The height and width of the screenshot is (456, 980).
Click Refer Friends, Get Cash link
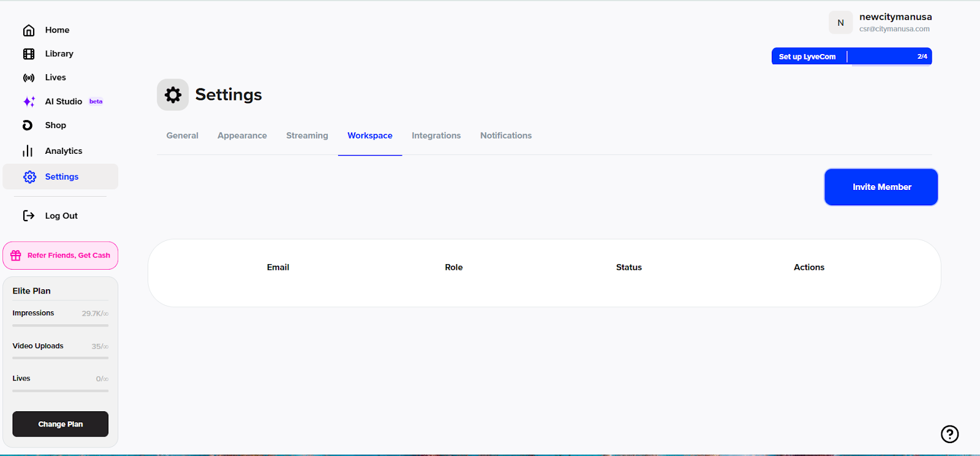(x=69, y=256)
